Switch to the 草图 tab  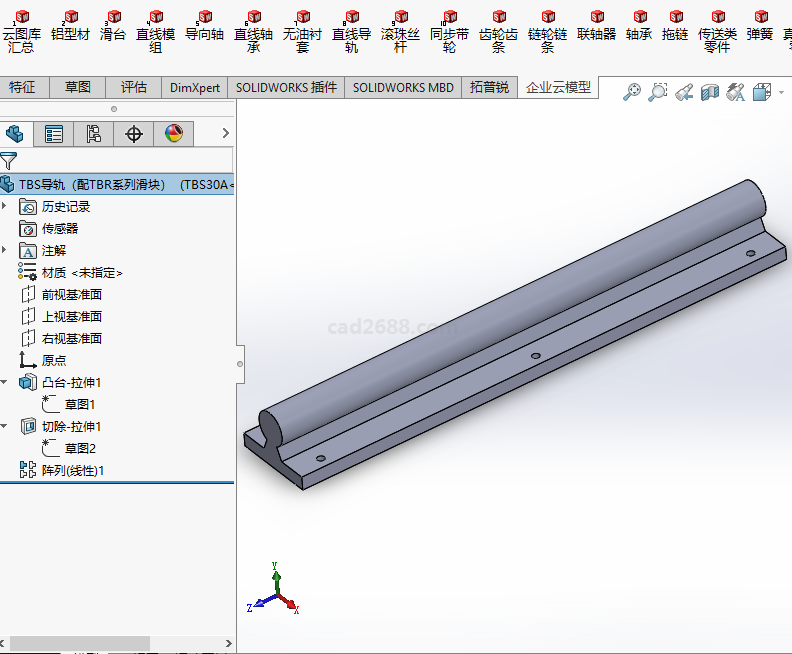click(77, 88)
